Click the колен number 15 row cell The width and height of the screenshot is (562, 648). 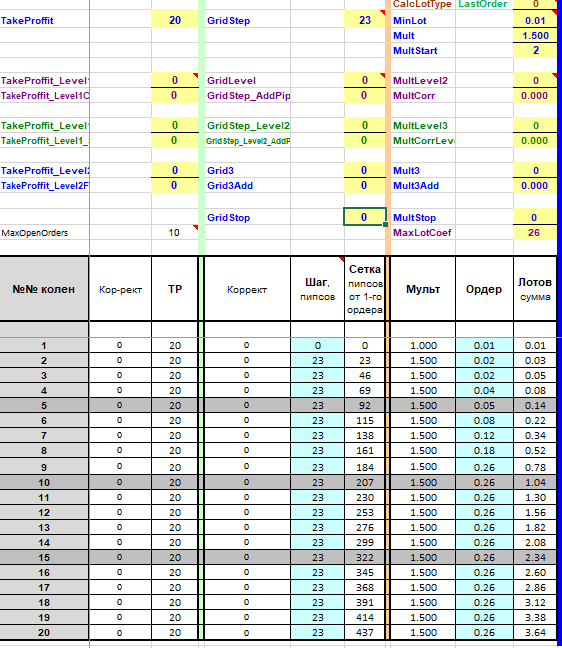point(44,557)
